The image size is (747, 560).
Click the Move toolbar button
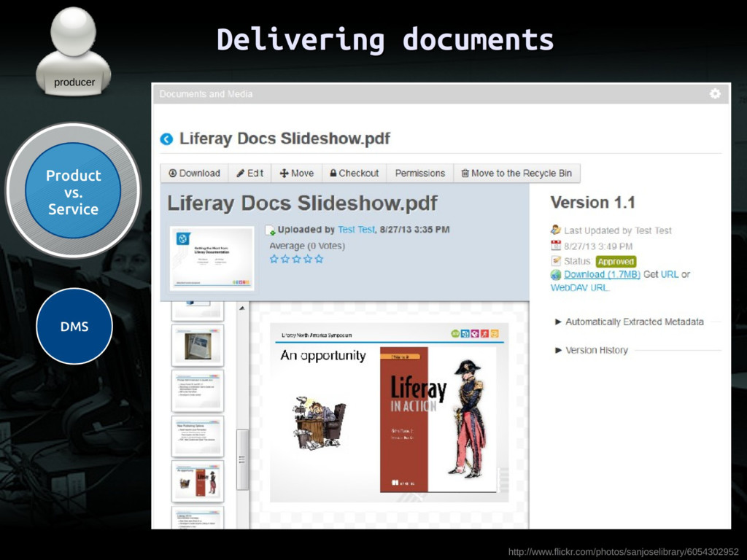coord(297,174)
